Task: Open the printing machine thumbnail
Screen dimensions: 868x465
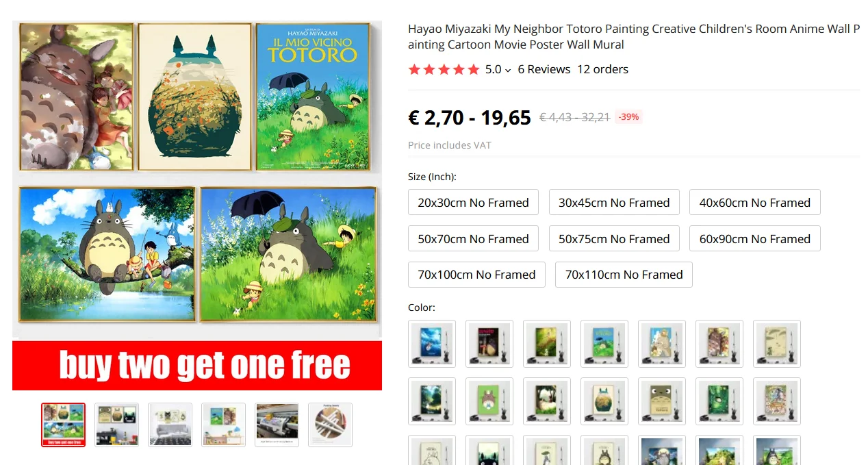Action: pyautogui.click(x=277, y=425)
